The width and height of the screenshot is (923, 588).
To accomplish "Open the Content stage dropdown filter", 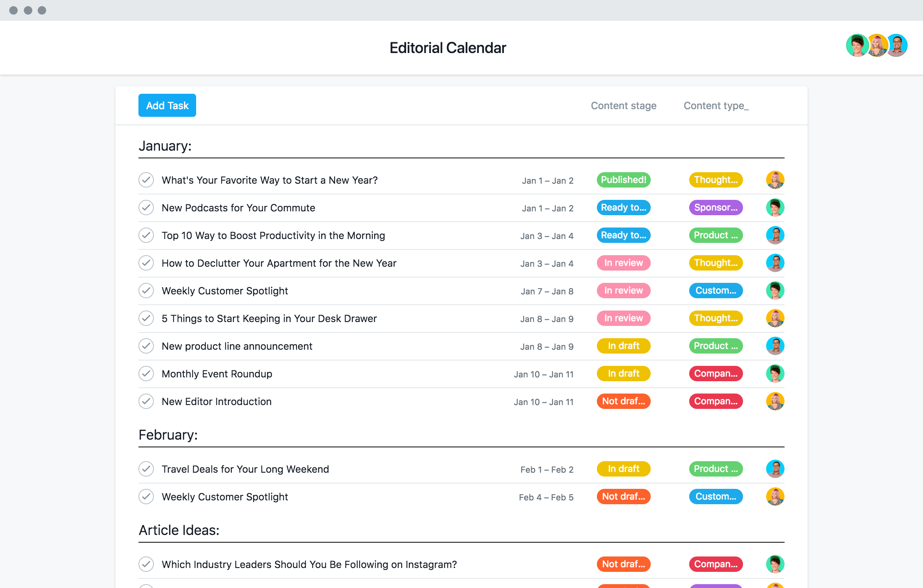I will coord(623,105).
